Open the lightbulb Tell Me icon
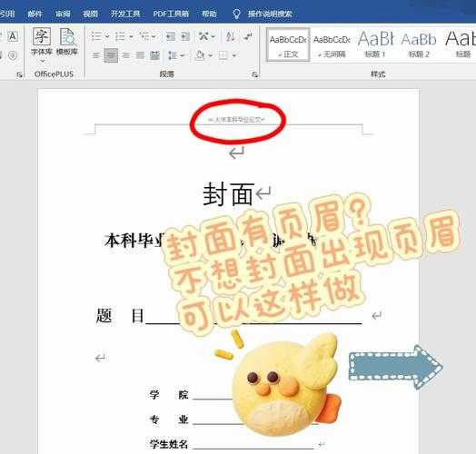Screen dimensions: 476x454 tap(236, 14)
